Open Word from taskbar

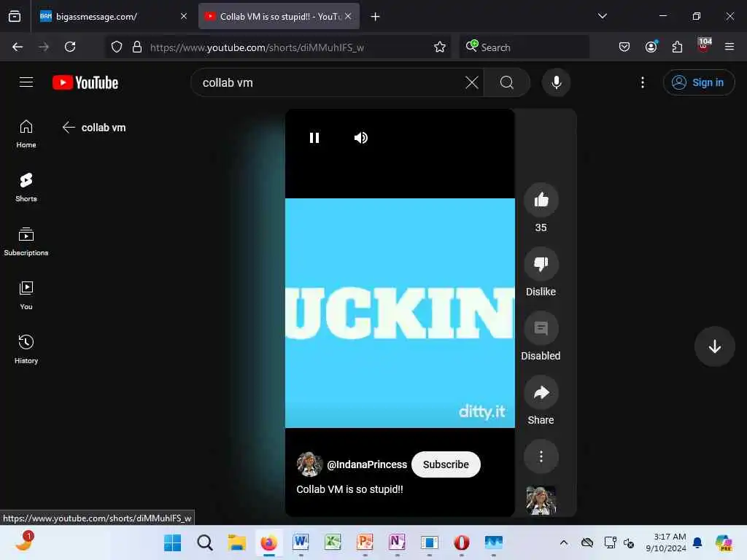[301, 542]
